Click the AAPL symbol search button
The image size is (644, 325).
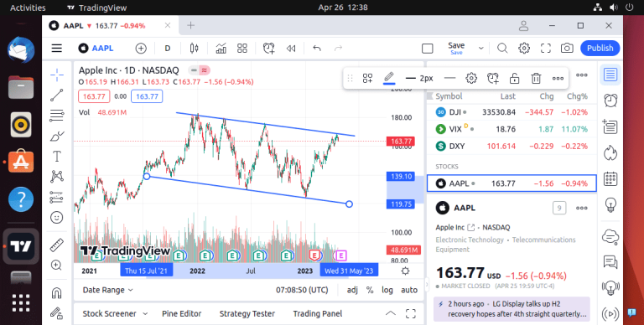pyautogui.click(x=96, y=49)
